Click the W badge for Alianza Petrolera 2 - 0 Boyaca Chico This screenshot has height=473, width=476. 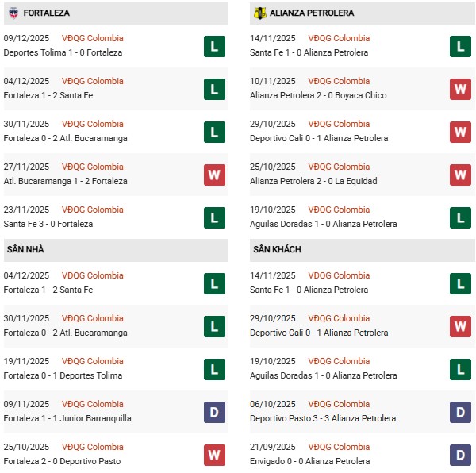point(460,89)
